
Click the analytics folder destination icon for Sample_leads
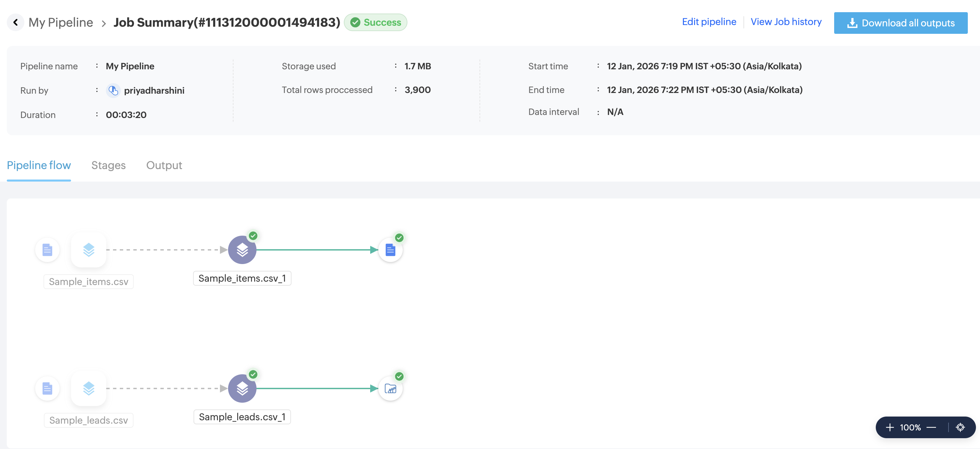(x=390, y=388)
